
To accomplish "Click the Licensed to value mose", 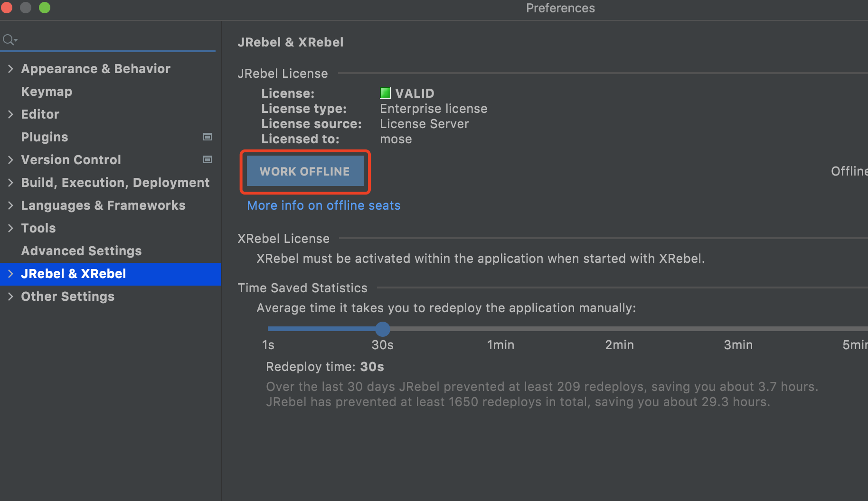I will coord(396,139).
